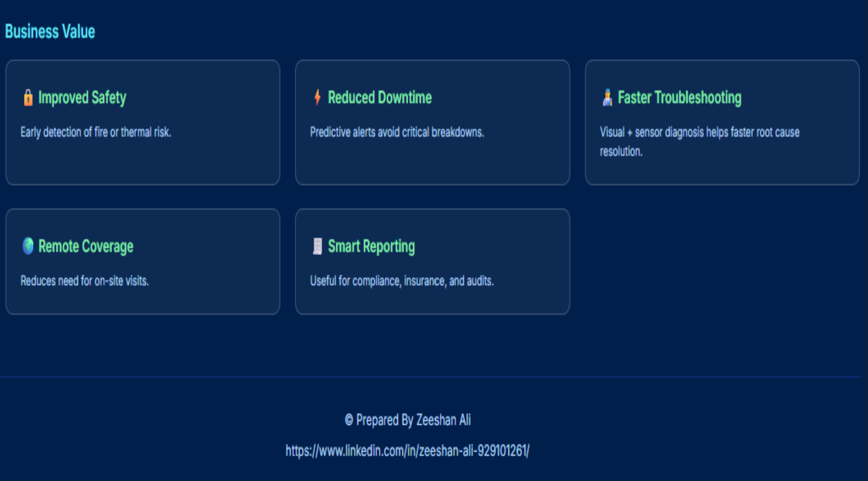
Task: Click the Remote Coverage card title
Action: click(x=86, y=247)
